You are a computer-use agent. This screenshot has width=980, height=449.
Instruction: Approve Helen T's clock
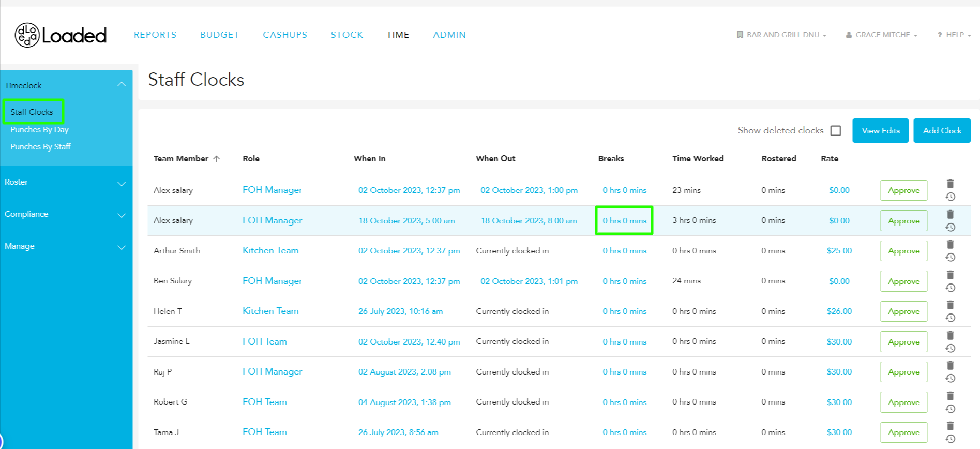[903, 311]
